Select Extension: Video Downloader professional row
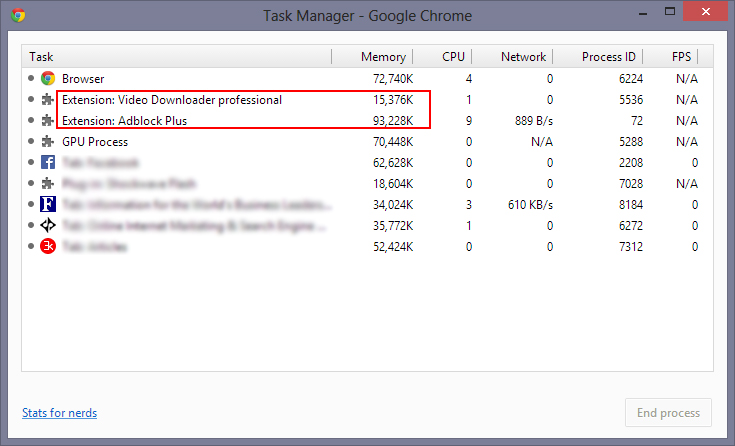Screen dimensions: 735x446 coord(368,99)
